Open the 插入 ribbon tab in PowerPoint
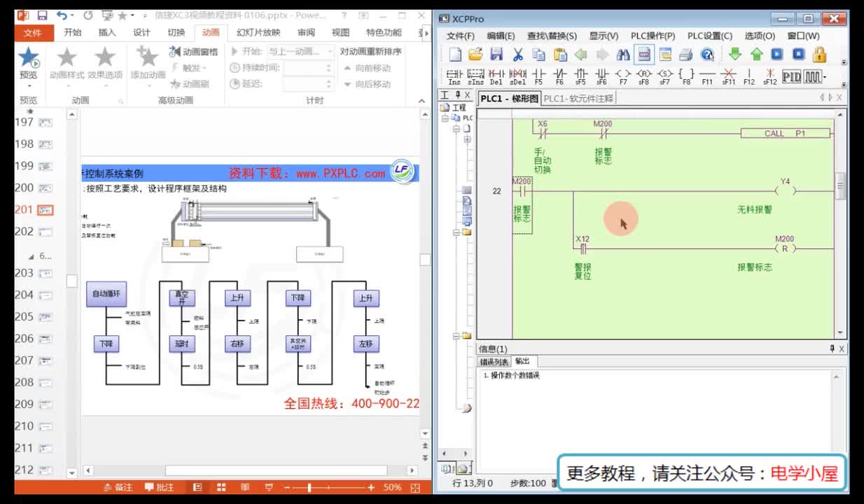Screen dimensions: 864x504 (x=107, y=32)
